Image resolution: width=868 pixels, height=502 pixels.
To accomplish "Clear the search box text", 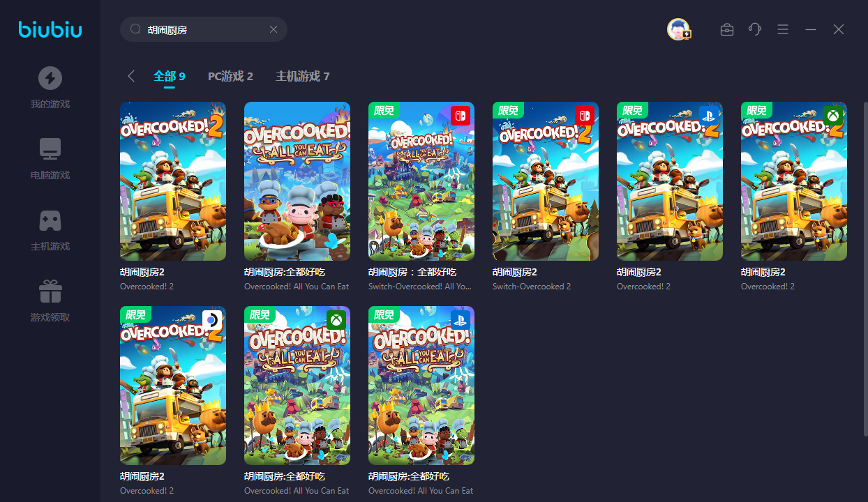I will coord(274,29).
